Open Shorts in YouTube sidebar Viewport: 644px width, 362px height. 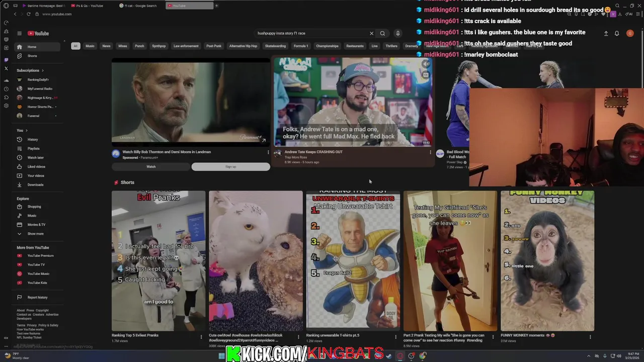point(38,56)
